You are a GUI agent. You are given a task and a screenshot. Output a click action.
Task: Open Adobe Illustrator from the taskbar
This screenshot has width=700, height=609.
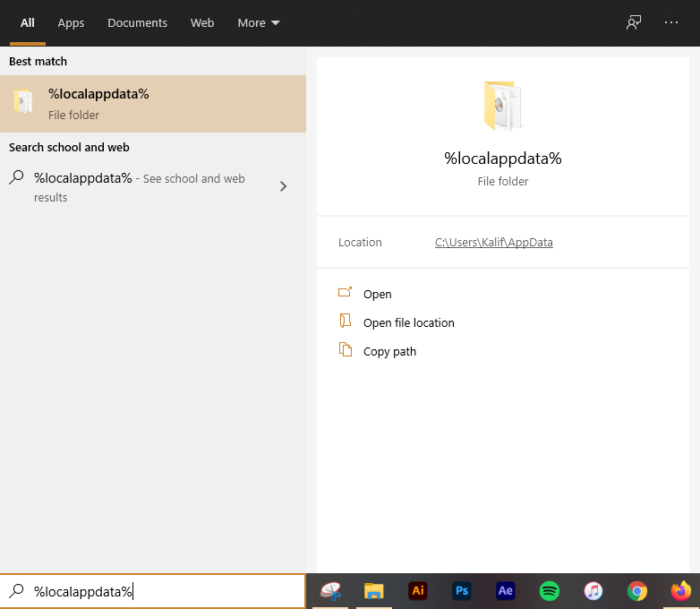click(x=417, y=591)
